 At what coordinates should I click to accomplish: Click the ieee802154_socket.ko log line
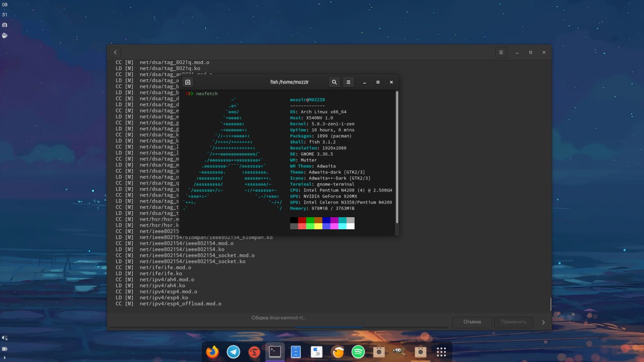pyautogui.click(x=181, y=261)
